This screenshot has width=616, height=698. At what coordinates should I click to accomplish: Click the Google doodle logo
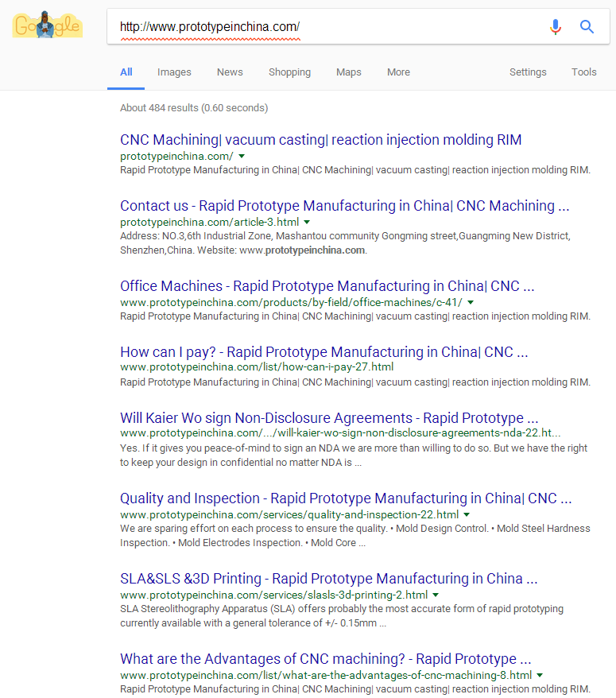[47, 25]
